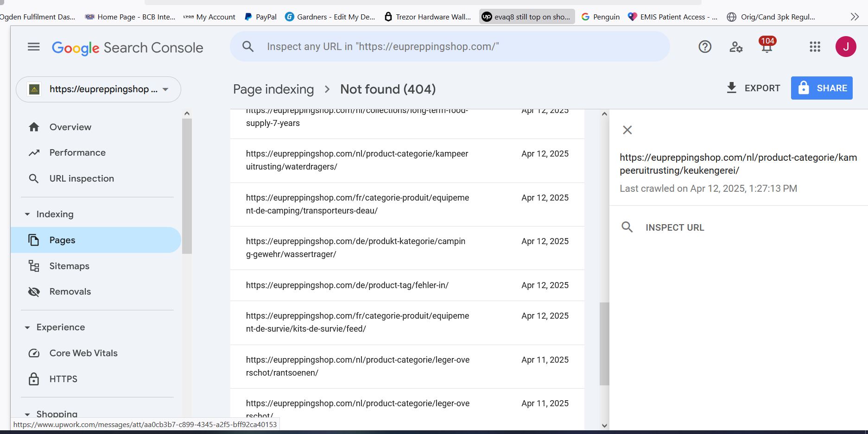Select Pages under Indexing

coord(96,240)
